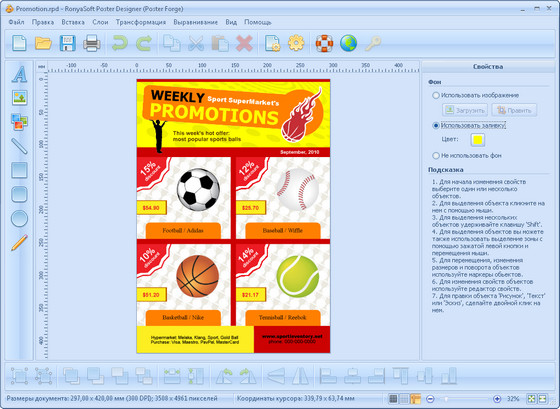Open the Слои menu
This screenshot has width=560, height=409.
pyautogui.click(x=100, y=22)
